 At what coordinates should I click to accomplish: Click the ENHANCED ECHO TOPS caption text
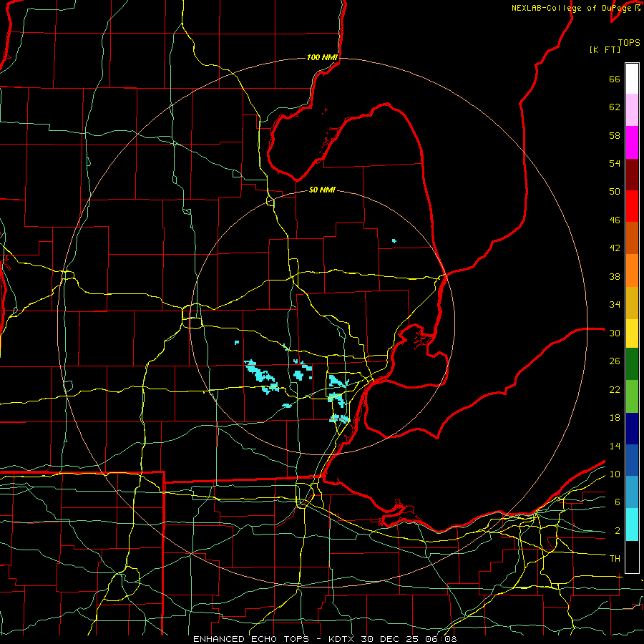tap(251, 639)
